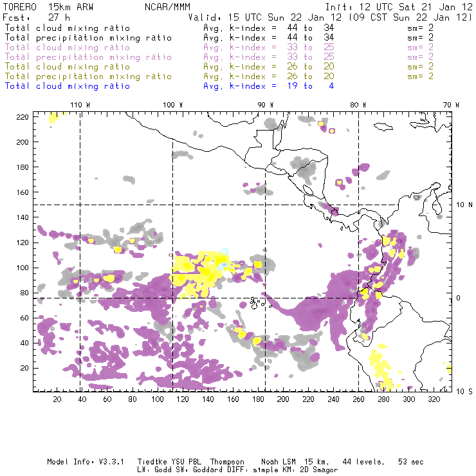
Task: Select x-axis tick label '180'
Action: (258, 399)
